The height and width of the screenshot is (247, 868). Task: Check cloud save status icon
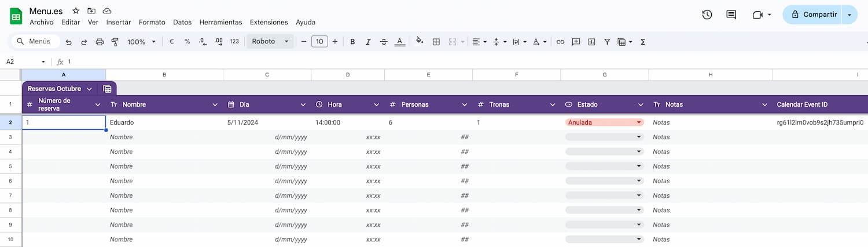click(x=107, y=11)
